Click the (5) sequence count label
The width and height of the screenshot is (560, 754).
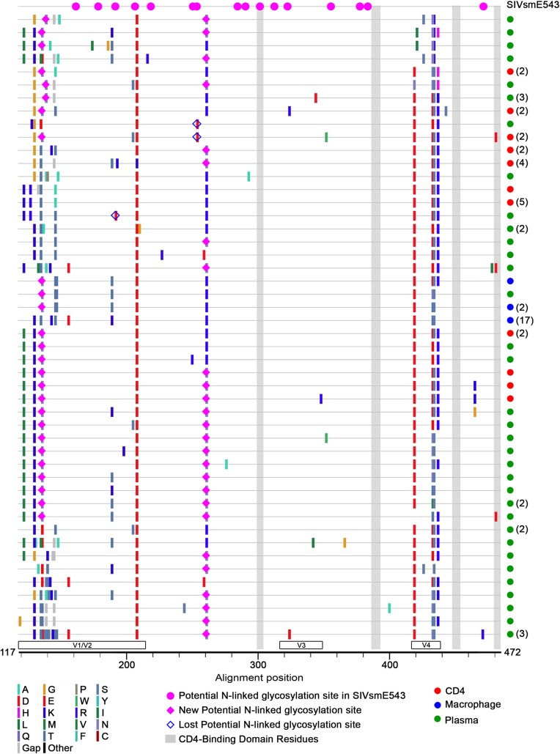(522, 202)
